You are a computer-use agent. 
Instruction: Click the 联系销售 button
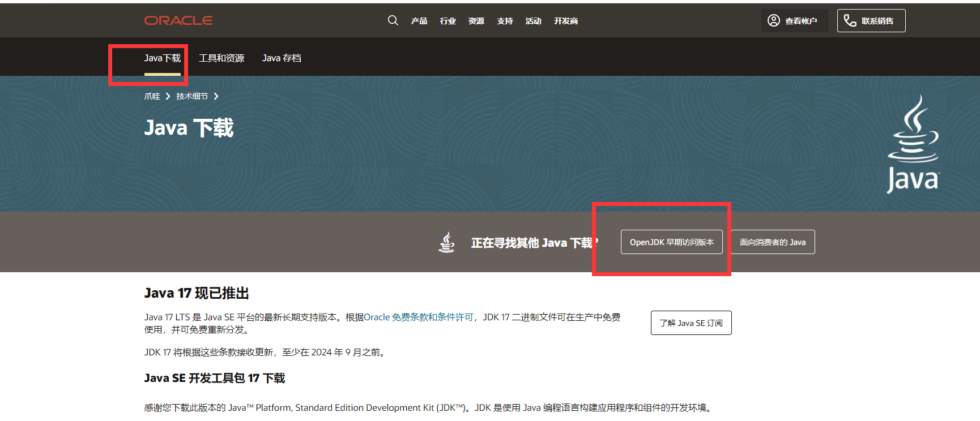click(871, 20)
